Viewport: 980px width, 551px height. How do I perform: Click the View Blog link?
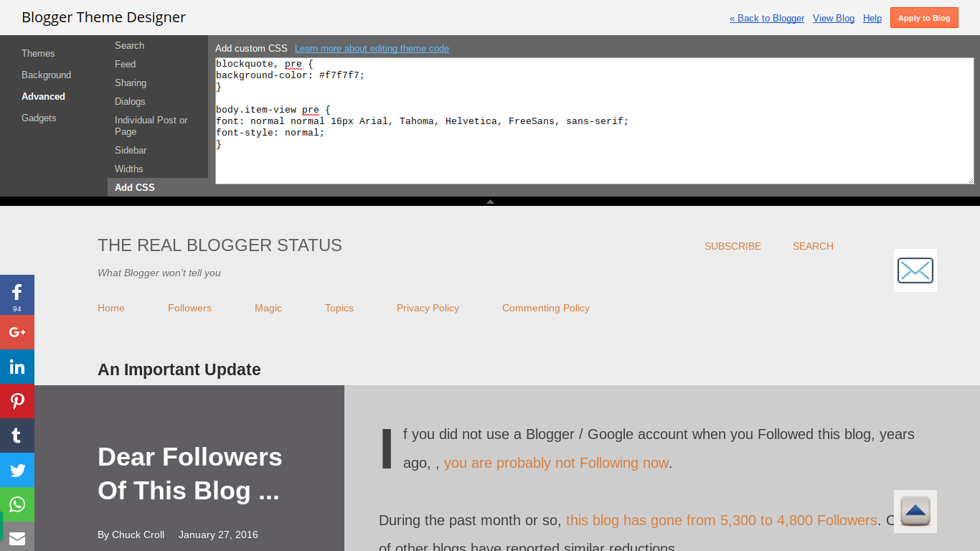tap(833, 18)
